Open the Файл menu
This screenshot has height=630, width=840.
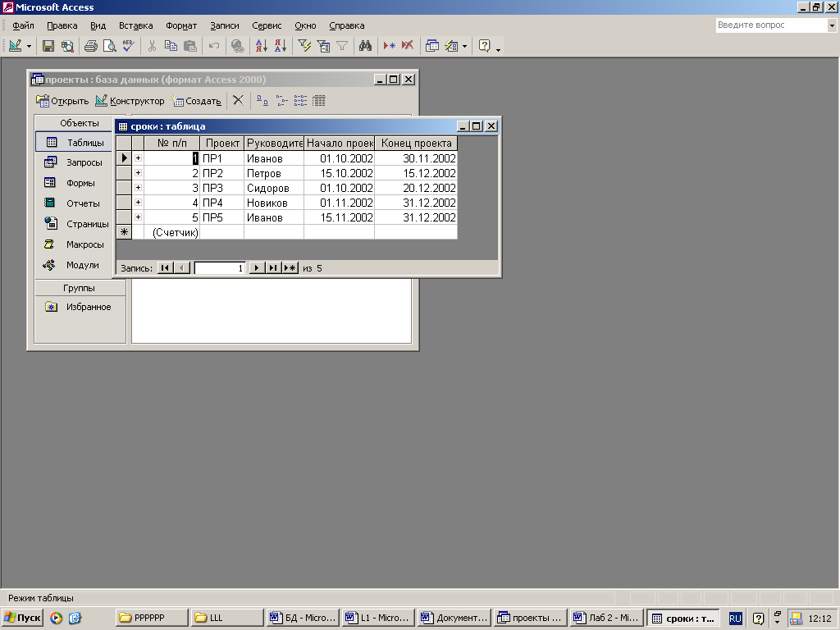pyautogui.click(x=23, y=25)
